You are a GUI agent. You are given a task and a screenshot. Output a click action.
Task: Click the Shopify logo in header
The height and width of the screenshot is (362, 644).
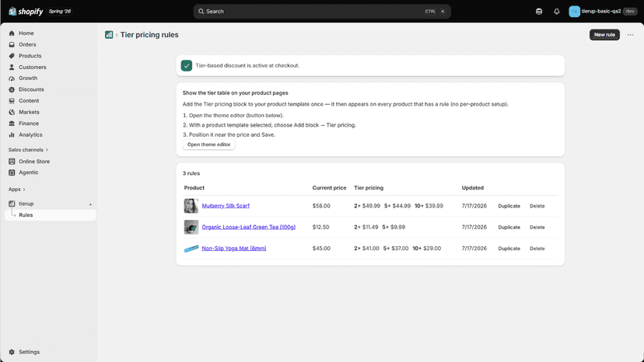(x=26, y=12)
